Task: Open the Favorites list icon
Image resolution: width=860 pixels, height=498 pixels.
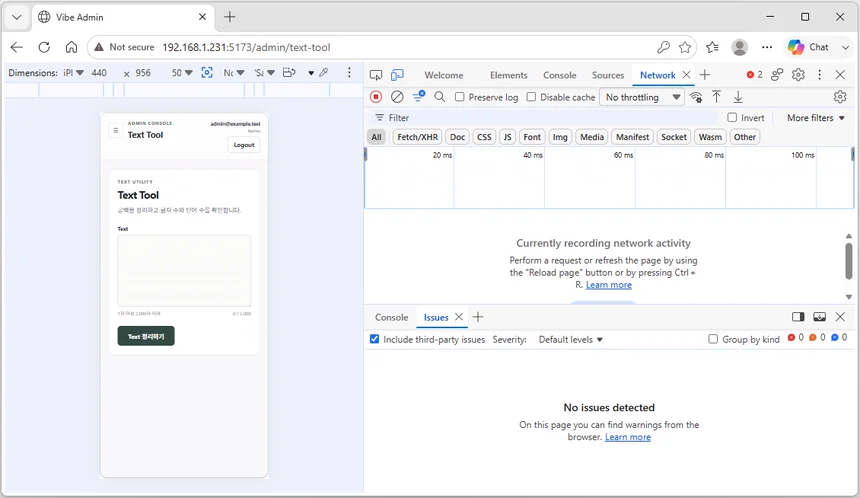Action: click(712, 47)
